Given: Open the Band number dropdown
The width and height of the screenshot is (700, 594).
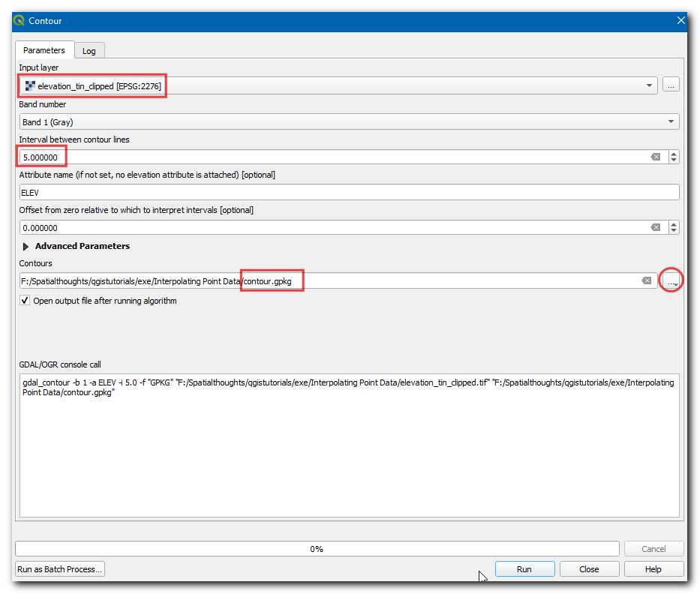Looking at the screenshot, I should 670,121.
